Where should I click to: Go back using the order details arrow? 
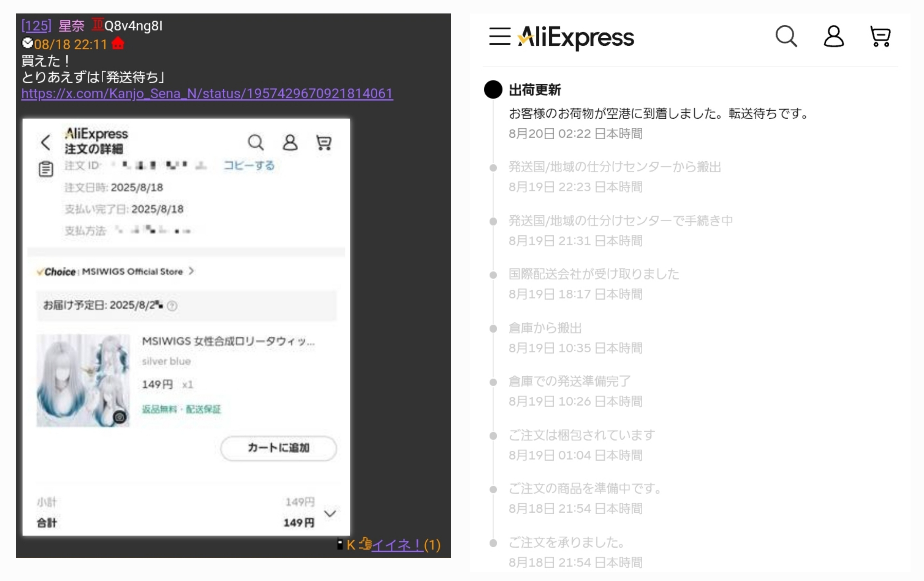click(46, 142)
